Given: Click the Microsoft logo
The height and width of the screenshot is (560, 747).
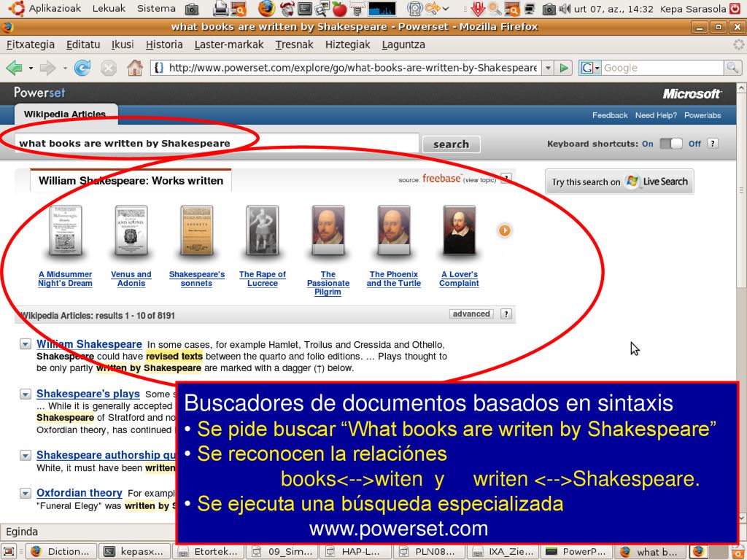Looking at the screenshot, I should (x=692, y=94).
